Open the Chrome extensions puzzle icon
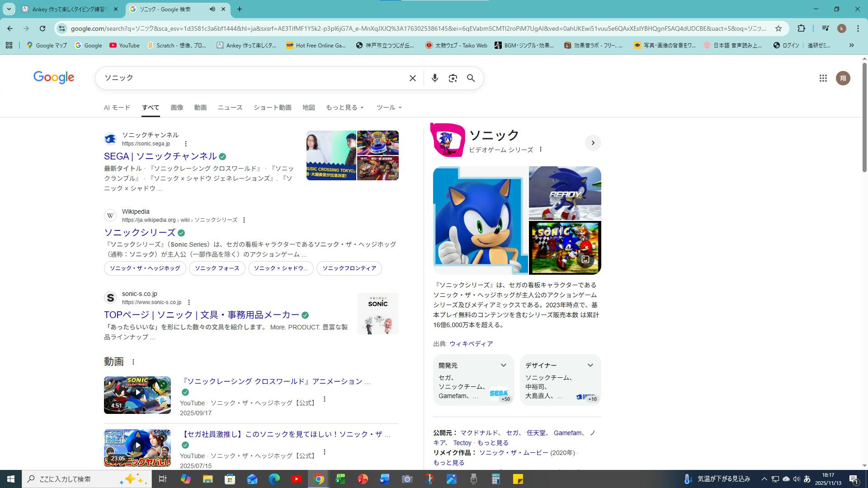 (801, 28)
